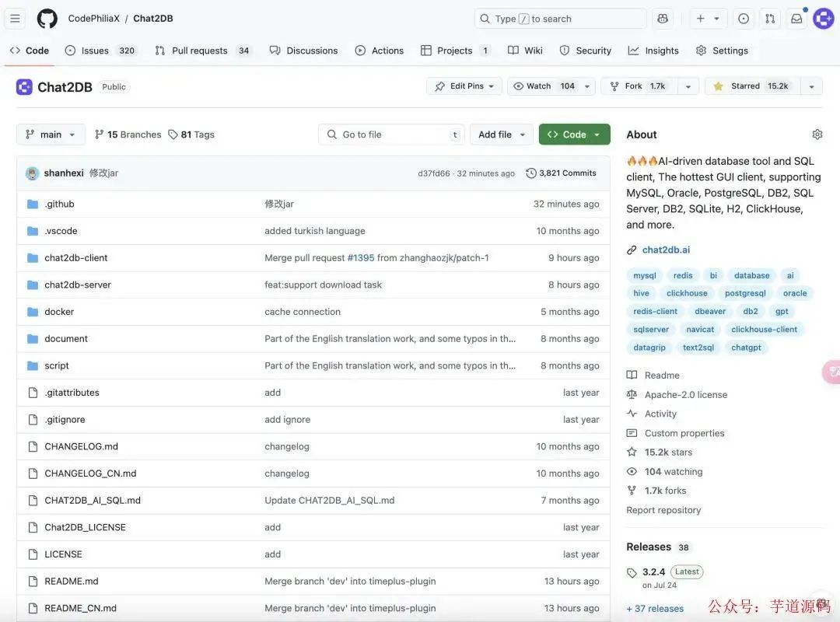This screenshot has height=622, width=840.
Task: Click the star icon next to 15.2k stars
Action: pyautogui.click(x=632, y=453)
